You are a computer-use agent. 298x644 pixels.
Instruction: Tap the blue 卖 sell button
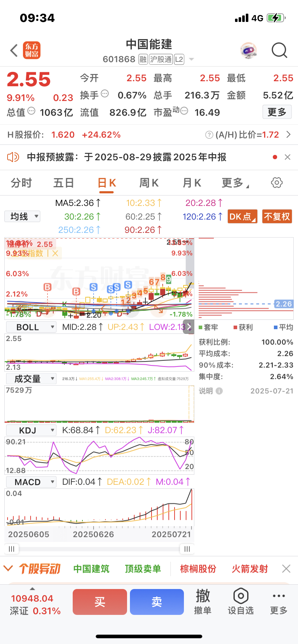pos(157,602)
